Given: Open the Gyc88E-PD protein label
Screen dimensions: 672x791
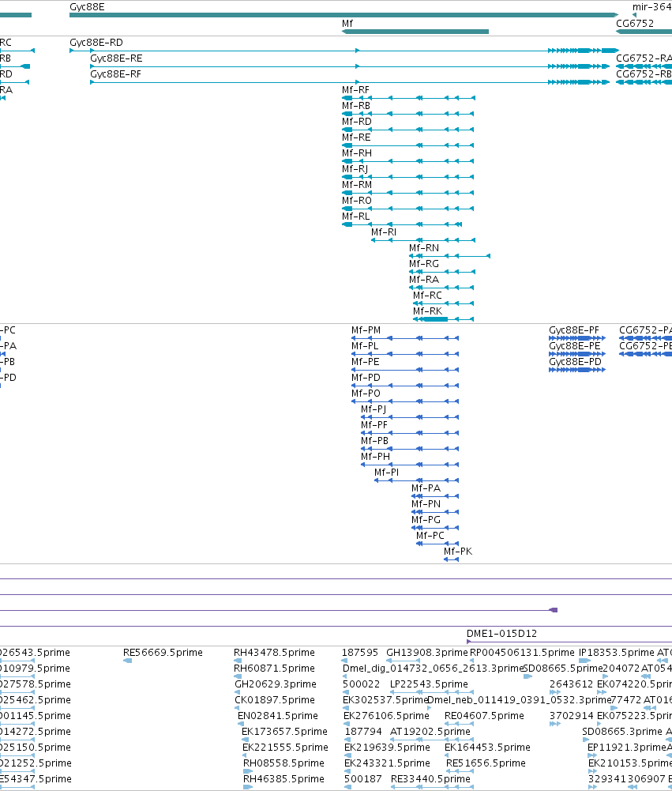Looking at the screenshot, I should [575, 362].
